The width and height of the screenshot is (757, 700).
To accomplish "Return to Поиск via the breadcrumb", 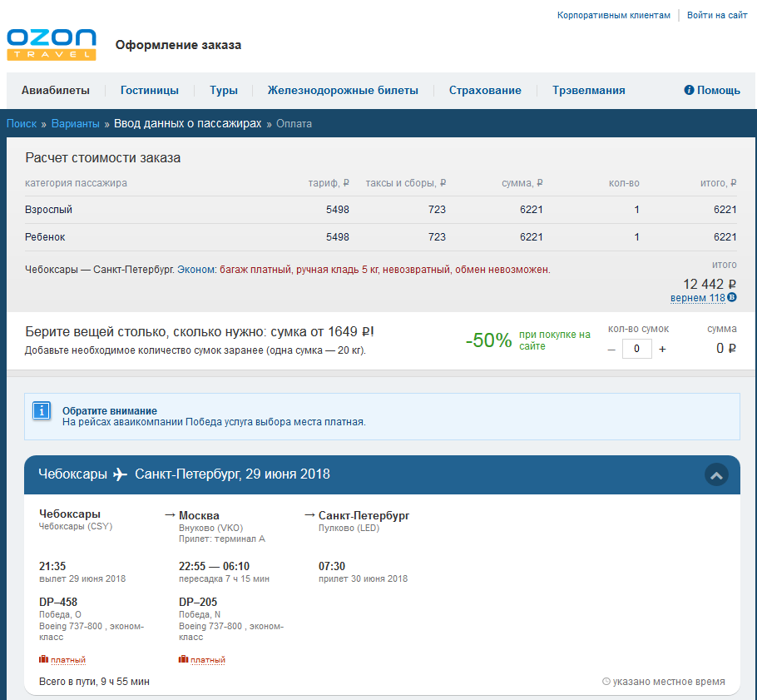I will click(x=22, y=124).
